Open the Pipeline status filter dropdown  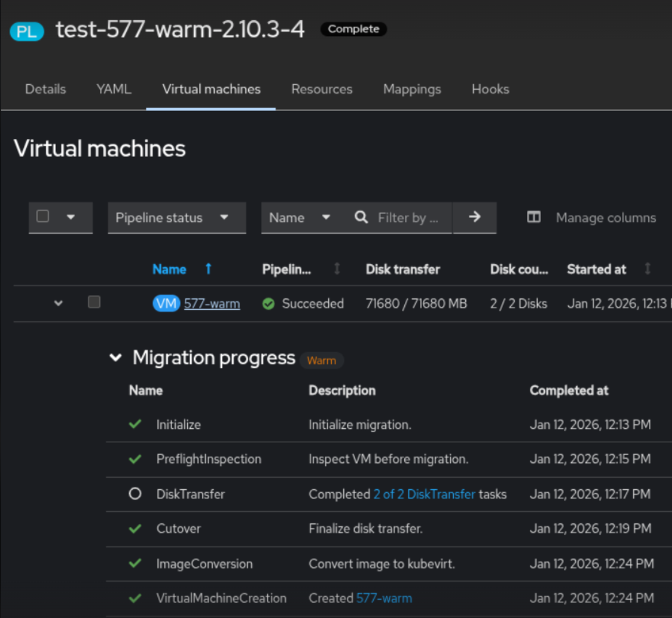point(177,218)
